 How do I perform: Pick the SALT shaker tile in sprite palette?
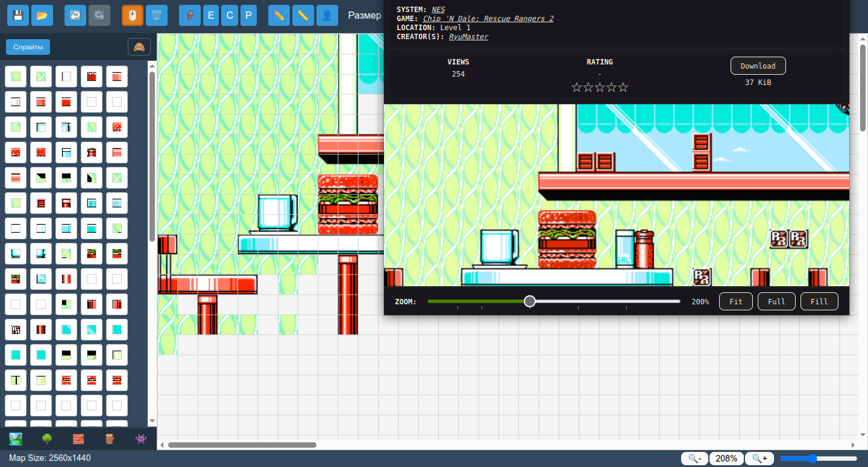pos(41,279)
